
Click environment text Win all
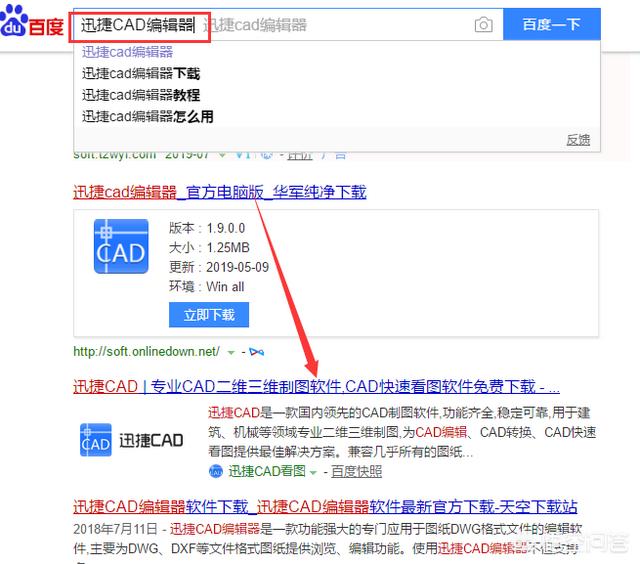pos(225,286)
